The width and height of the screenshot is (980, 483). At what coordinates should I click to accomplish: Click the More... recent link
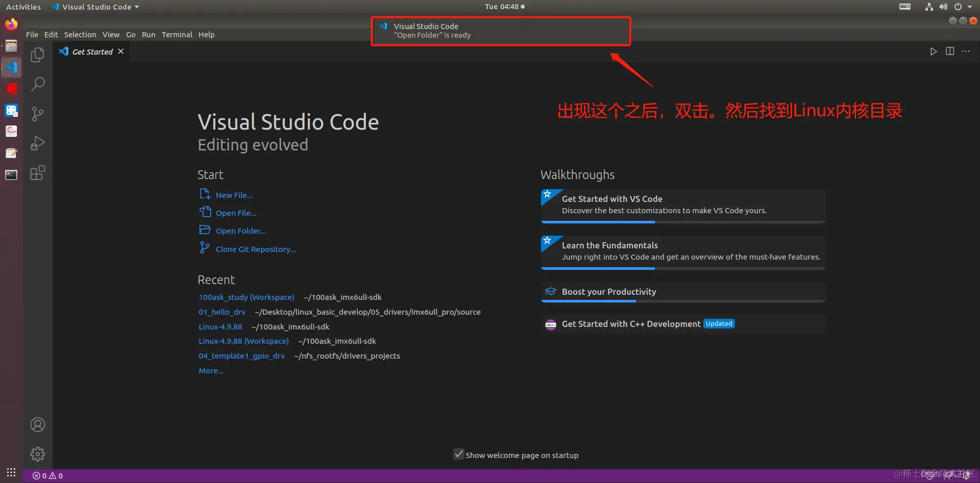click(x=211, y=371)
